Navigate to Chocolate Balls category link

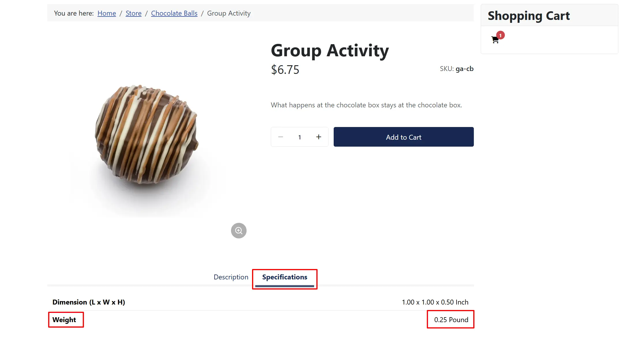pyautogui.click(x=174, y=13)
